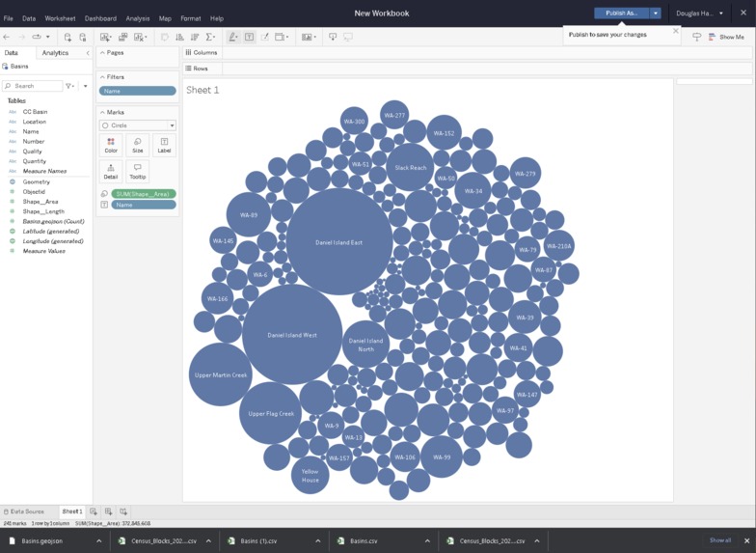Click the New Worksheet tab icon at bottom
The width and height of the screenshot is (756, 553).
[x=94, y=512]
